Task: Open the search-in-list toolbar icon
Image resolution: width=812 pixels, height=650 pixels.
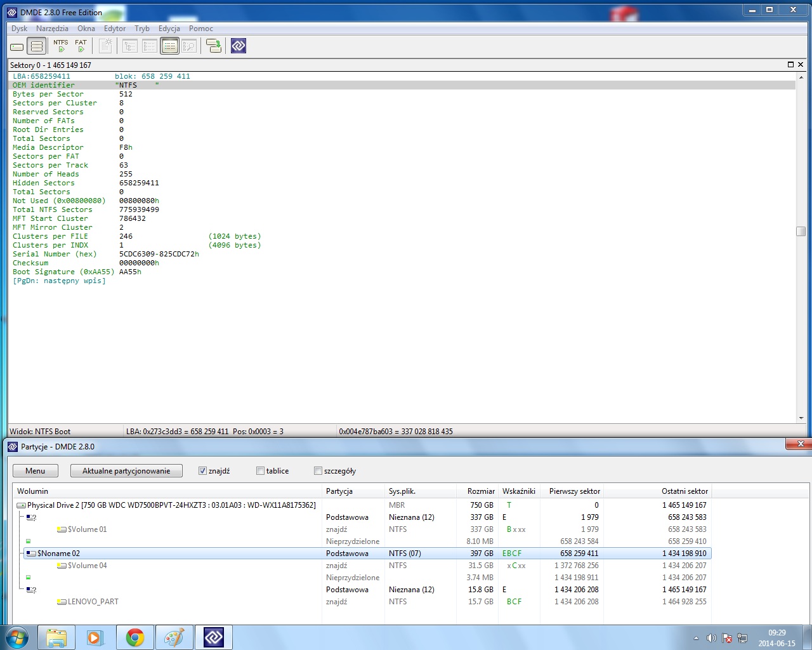Action: point(189,46)
